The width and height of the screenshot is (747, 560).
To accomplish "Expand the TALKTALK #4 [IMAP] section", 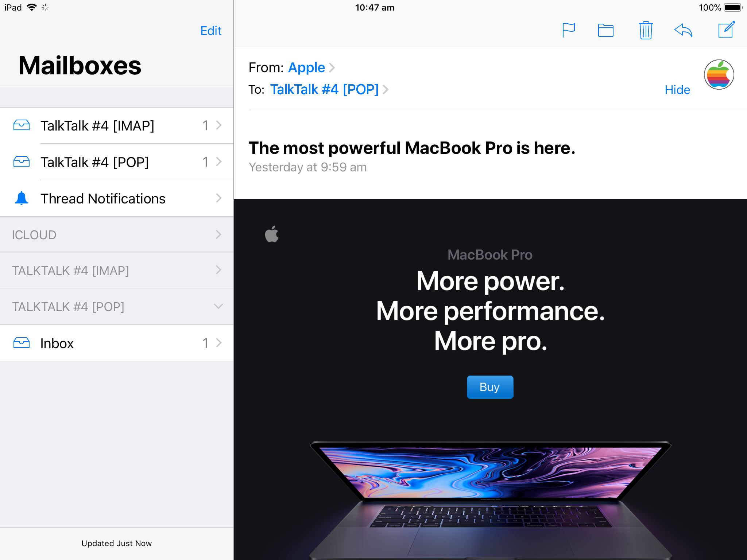I will pyautogui.click(x=117, y=270).
